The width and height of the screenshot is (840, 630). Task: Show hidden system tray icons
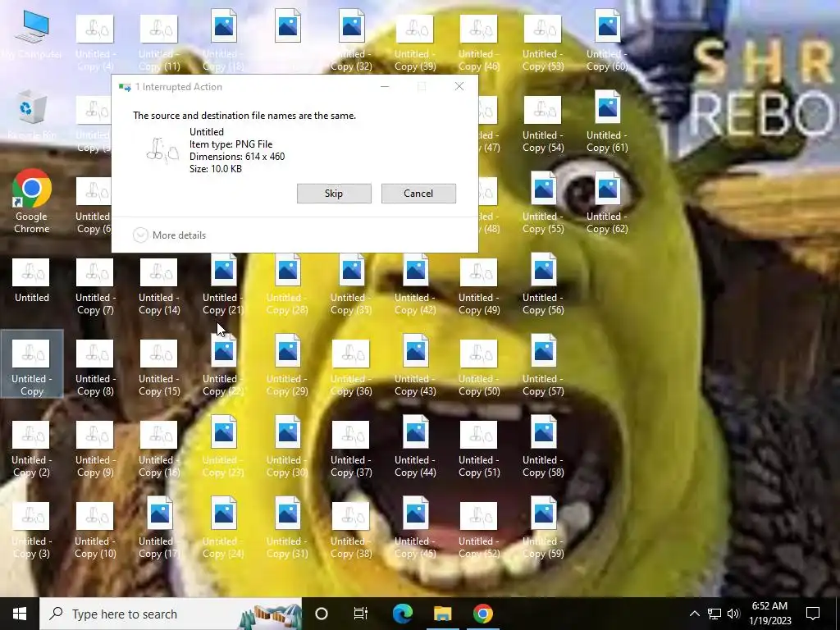click(694, 614)
